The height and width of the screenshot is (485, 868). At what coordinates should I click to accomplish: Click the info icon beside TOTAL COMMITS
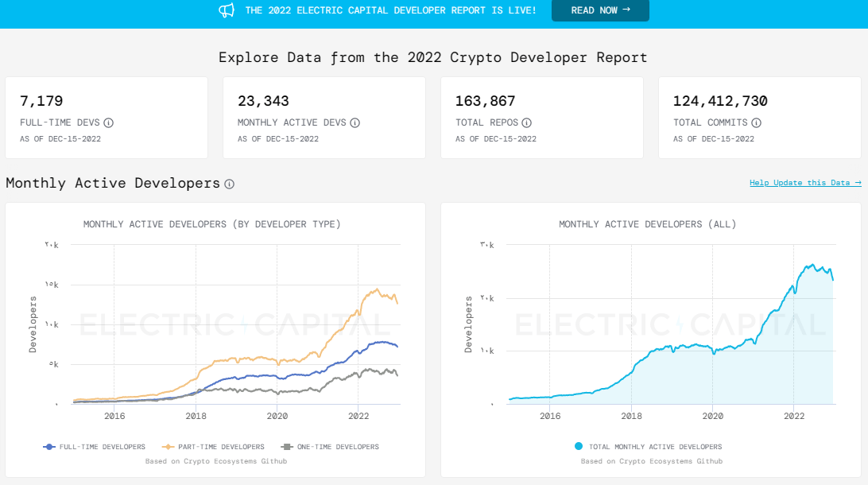pyautogui.click(x=756, y=123)
